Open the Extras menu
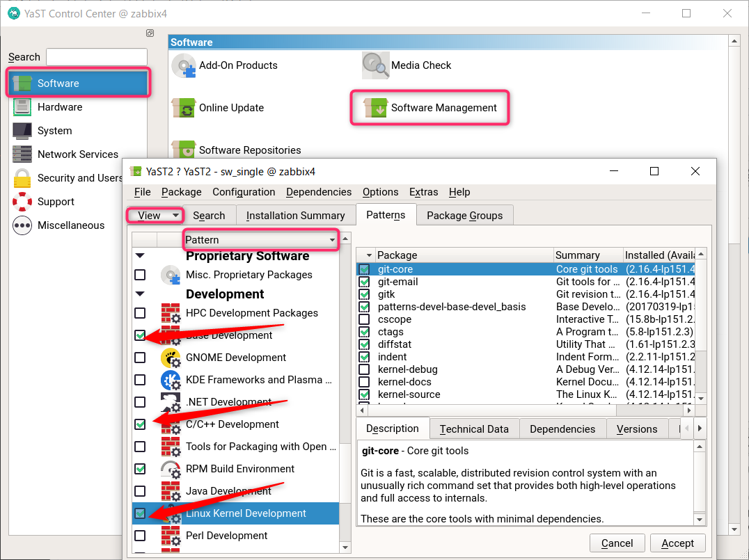This screenshot has height=560, width=749. point(424,192)
